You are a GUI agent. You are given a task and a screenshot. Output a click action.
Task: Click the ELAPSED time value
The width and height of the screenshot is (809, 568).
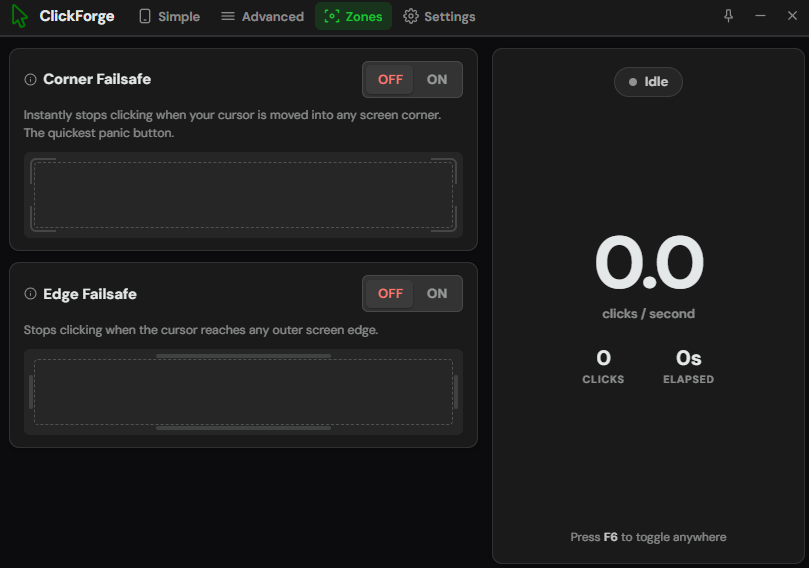688,358
